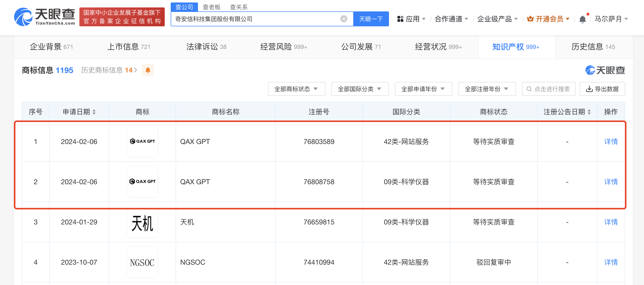The width and height of the screenshot is (644, 285).
Task: Expand the 全部国际分类 dropdown
Action: coord(360,89)
